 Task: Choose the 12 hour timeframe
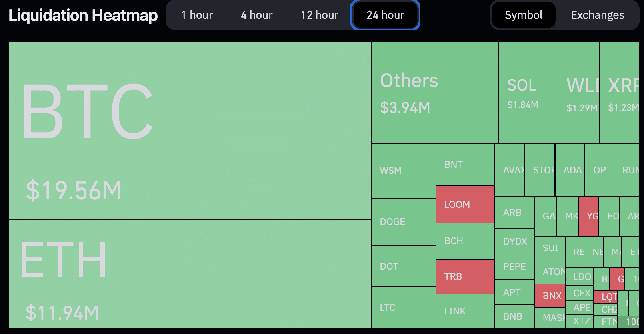319,15
